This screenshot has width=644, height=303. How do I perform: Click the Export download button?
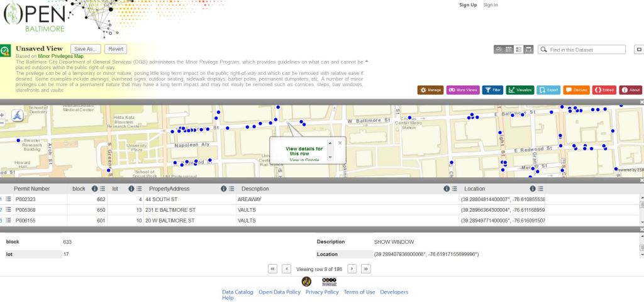click(548, 90)
